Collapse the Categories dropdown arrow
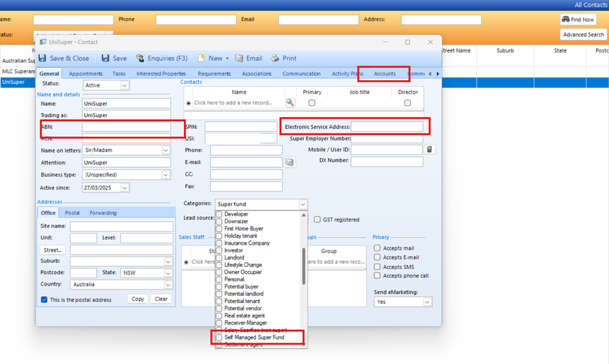 303,204
